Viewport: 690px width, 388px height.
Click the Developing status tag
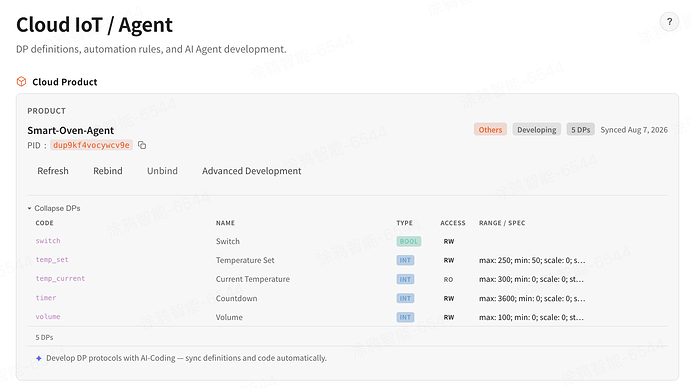tap(536, 130)
